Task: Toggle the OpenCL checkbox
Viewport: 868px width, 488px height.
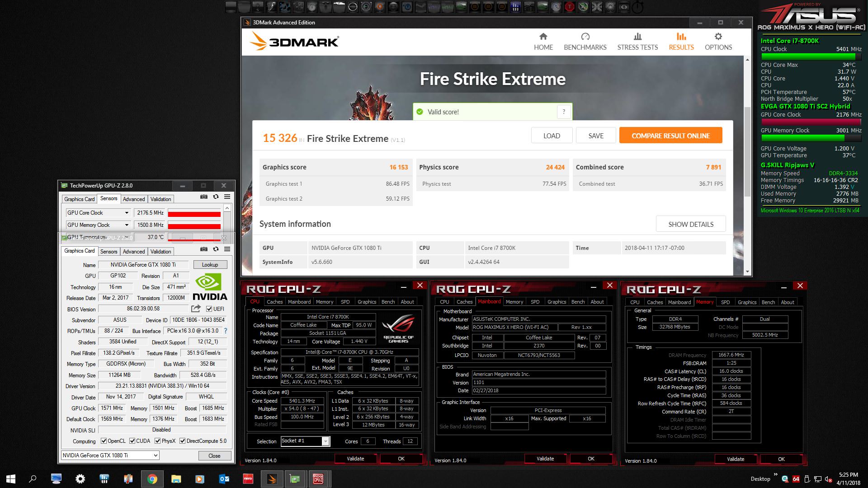Action: pos(104,441)
